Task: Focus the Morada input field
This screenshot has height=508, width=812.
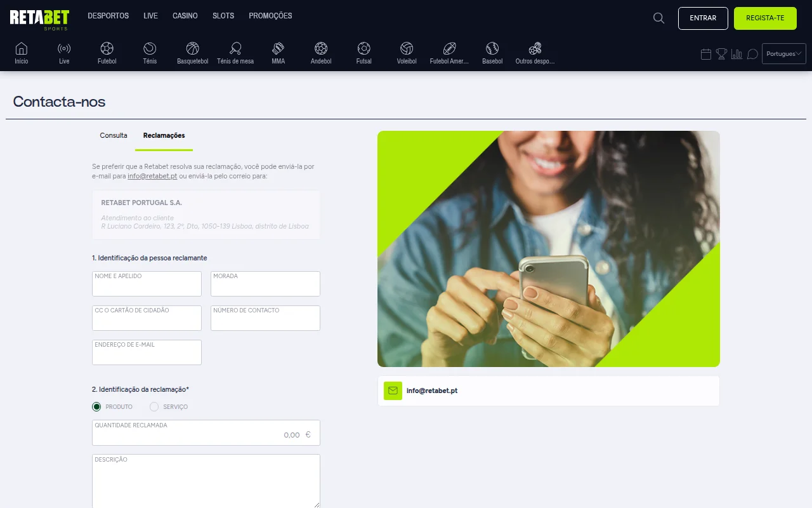Action: tap(265, 284)
